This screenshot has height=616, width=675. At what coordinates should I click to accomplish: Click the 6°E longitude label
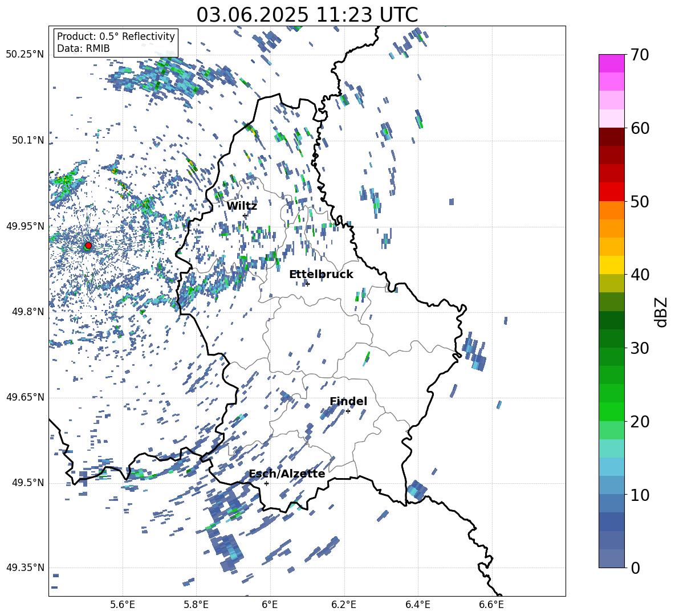click(270, 605)
